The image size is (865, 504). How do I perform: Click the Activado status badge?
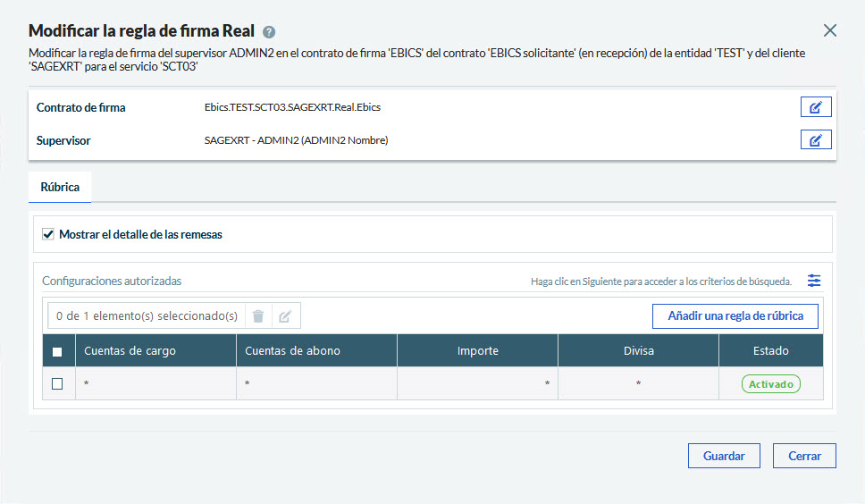(770, 383)
